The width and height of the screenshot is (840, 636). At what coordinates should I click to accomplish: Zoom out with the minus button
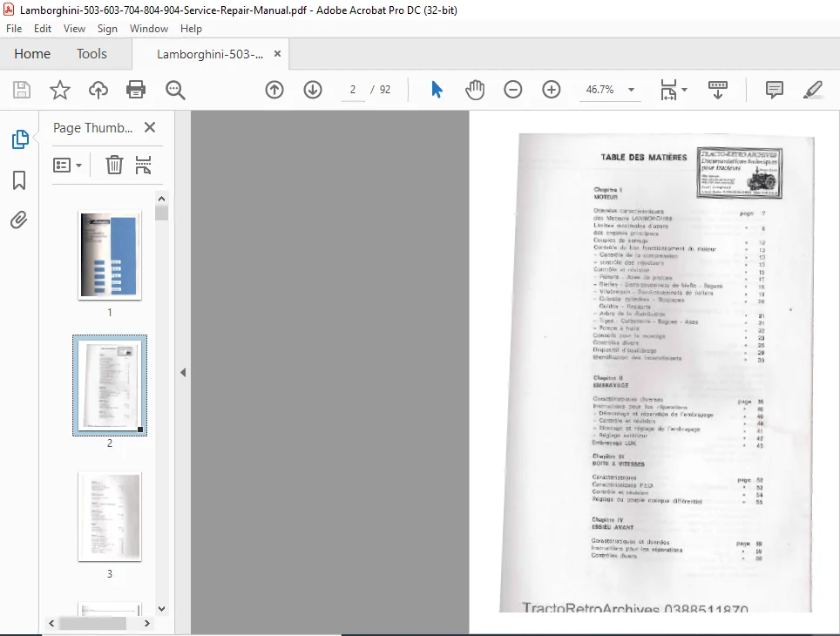[x=512, y=90]
